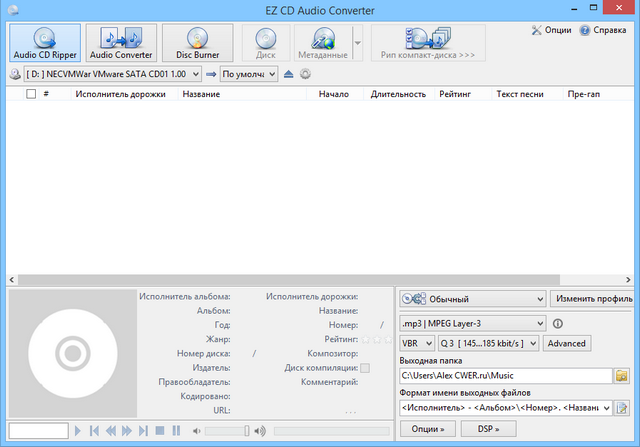Click the Опции » button
This screenshot has width=640, height=447.
[x=428, y=429]
